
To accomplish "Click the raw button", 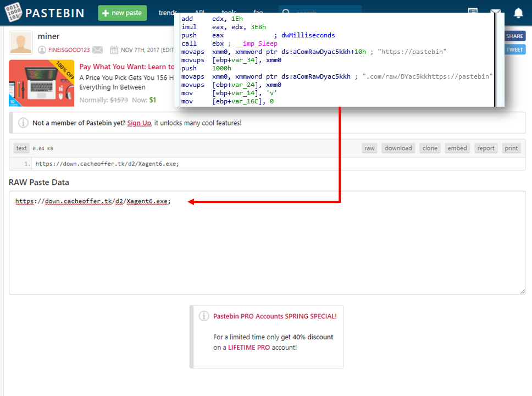I will point(369,148).
